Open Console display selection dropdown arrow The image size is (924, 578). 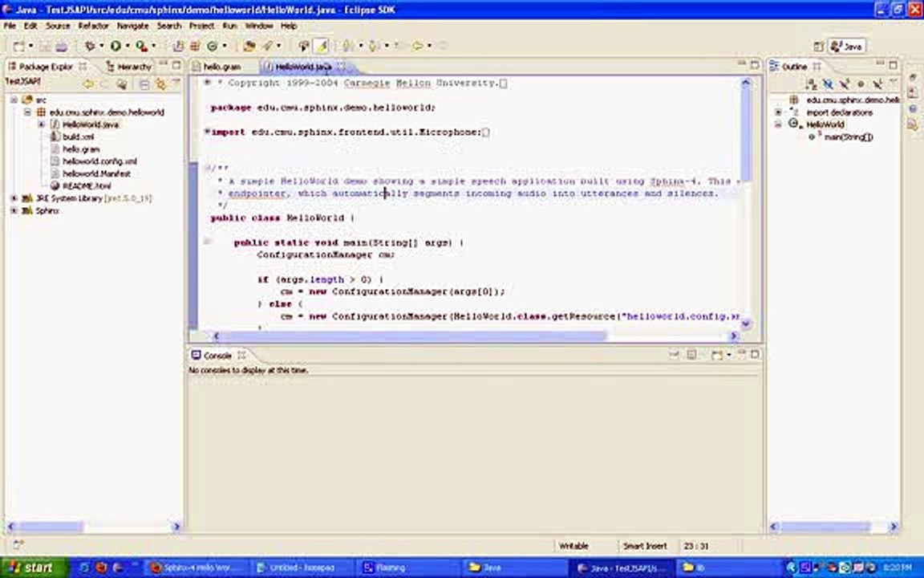click(x=729, y=355)
